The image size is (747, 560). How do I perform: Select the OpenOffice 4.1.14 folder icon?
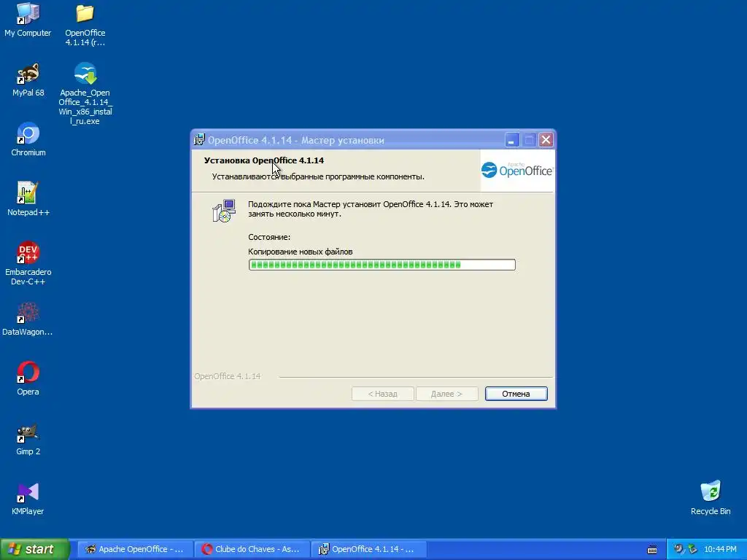coord(85,25)
